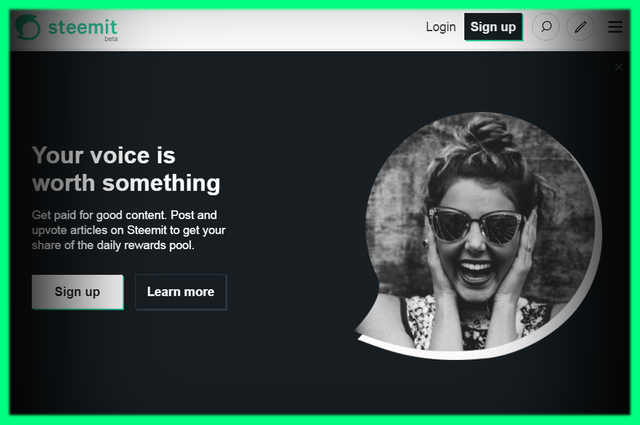The image size is (640, 425).
Task: Click empty header bar area beside logo
Action: coord(269,29)
